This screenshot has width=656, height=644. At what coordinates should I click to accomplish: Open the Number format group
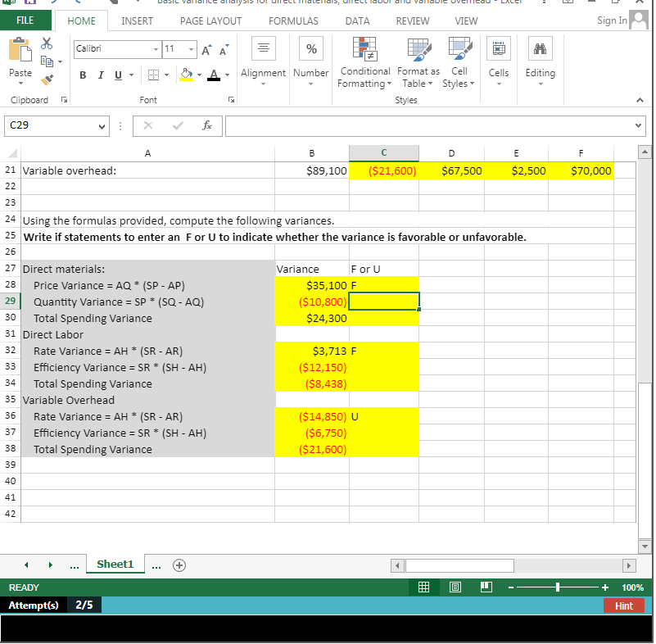(311, 62)
